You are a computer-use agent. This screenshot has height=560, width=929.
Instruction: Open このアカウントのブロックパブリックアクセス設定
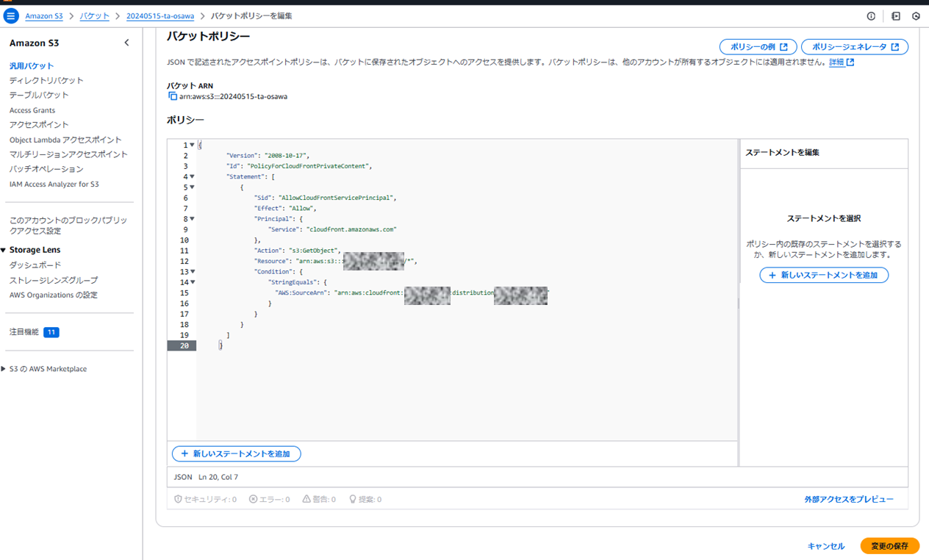pyautogui.click(x=68, y=225)
